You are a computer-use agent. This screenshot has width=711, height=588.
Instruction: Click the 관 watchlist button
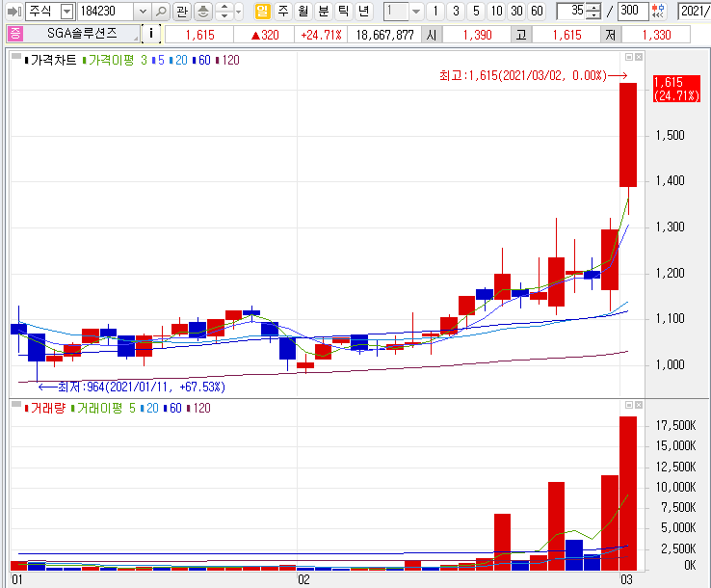tap(182, 12)
